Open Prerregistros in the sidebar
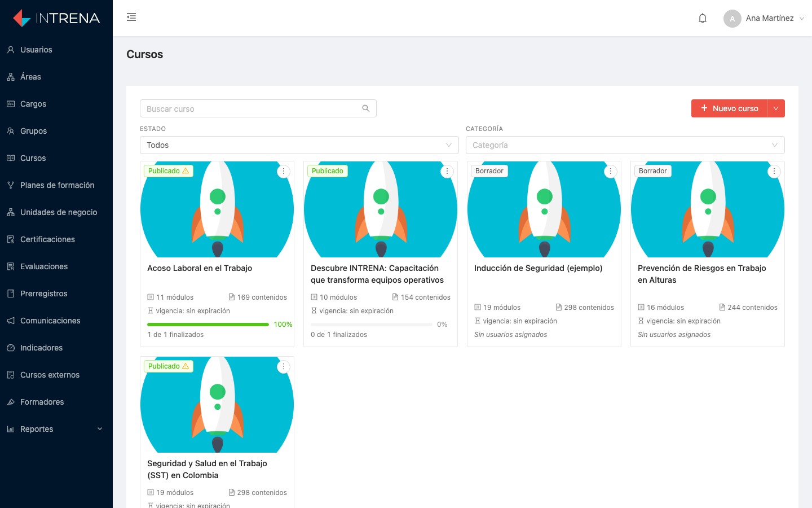The height and width of the screenshot is (508, 812). [x=56, y=294]
